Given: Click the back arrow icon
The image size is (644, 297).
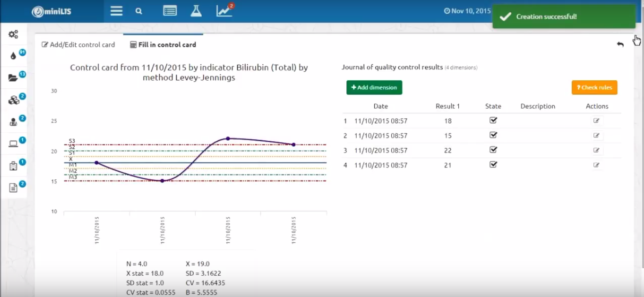Looking at the screenshot, I should [620, 44].
